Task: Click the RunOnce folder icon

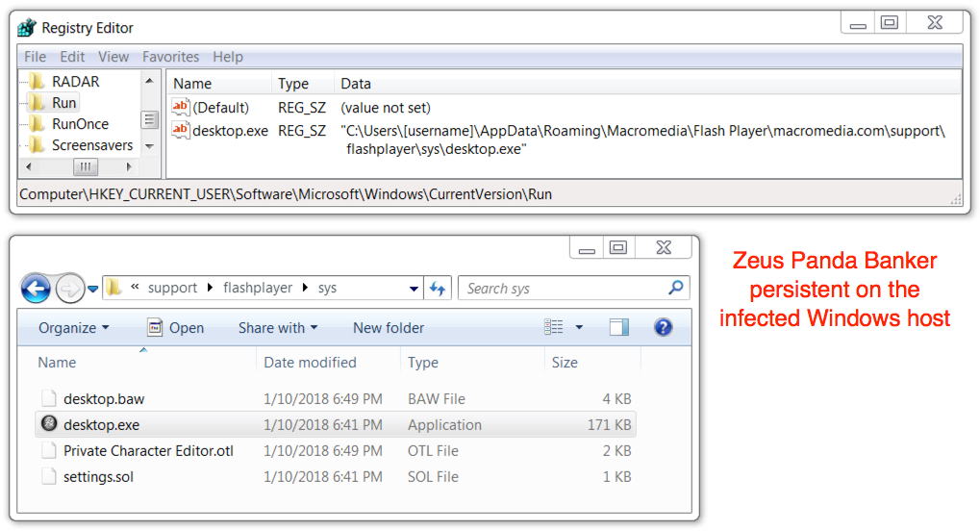Action: (38, 124)
